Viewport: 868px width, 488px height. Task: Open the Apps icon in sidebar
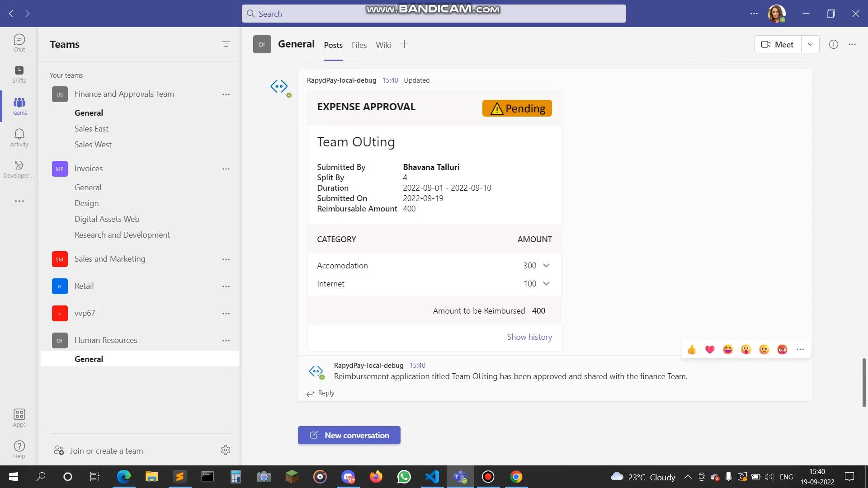coord(19,418)
